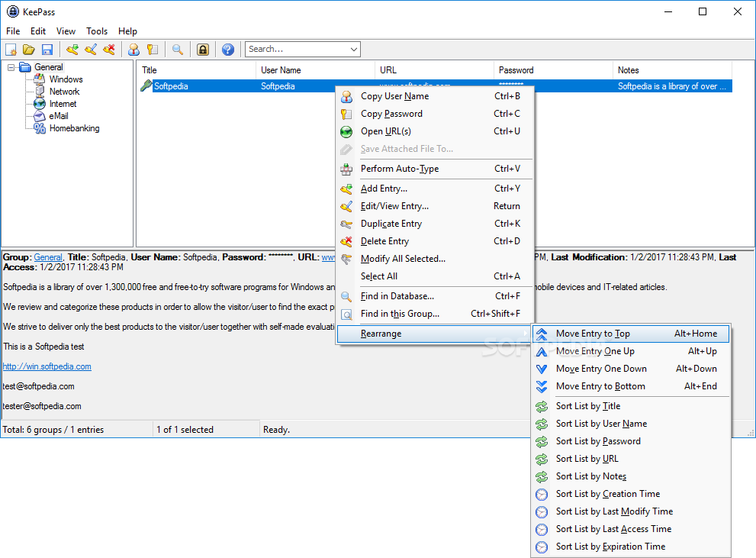Open the Edit menu

pos(38,31)
